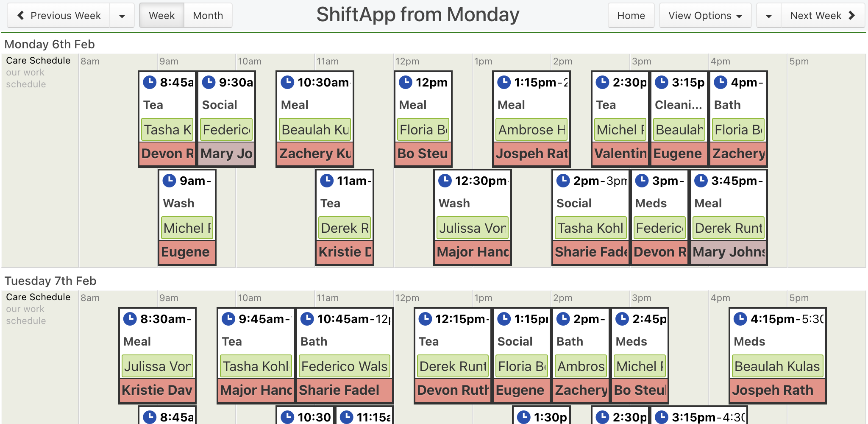Open dropdown arrow beside Previous Week
The height and width of the screenshot is (424, 868).
point(122,16)
